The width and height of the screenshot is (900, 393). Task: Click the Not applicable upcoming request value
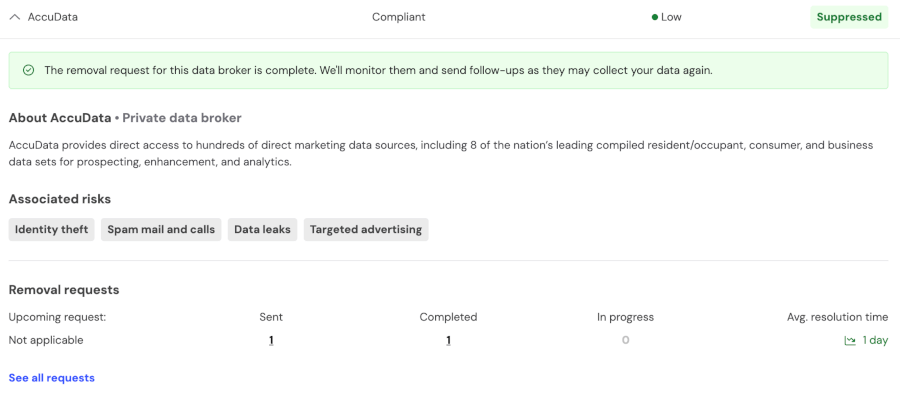click(x=46, y=340)
